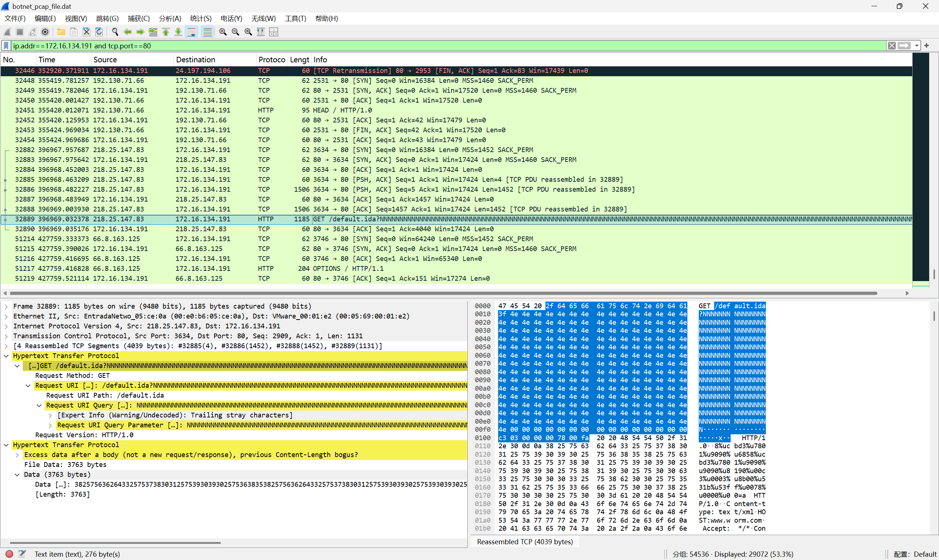Reload the capture file icon
The image size is (939, 560).
[99, 32]
